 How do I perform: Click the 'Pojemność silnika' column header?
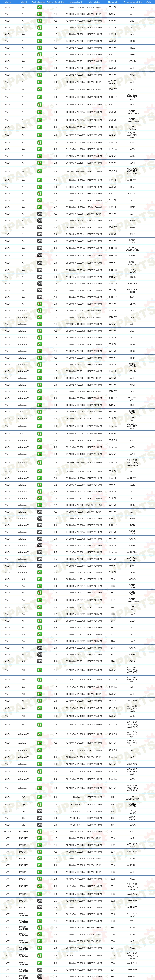coord(56,2)
